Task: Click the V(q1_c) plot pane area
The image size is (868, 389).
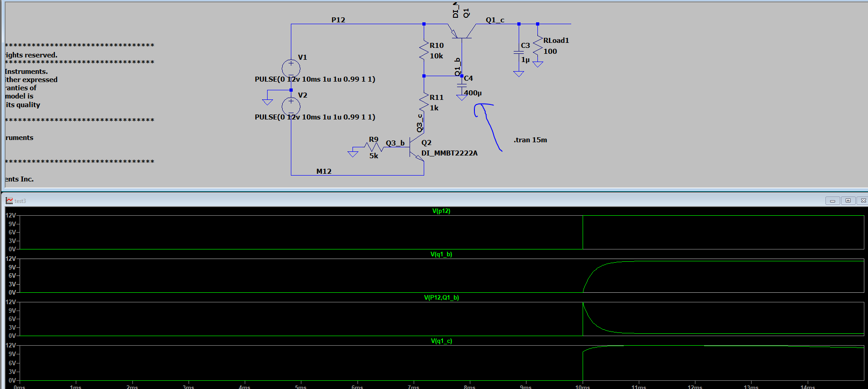Action: point(441,363)
